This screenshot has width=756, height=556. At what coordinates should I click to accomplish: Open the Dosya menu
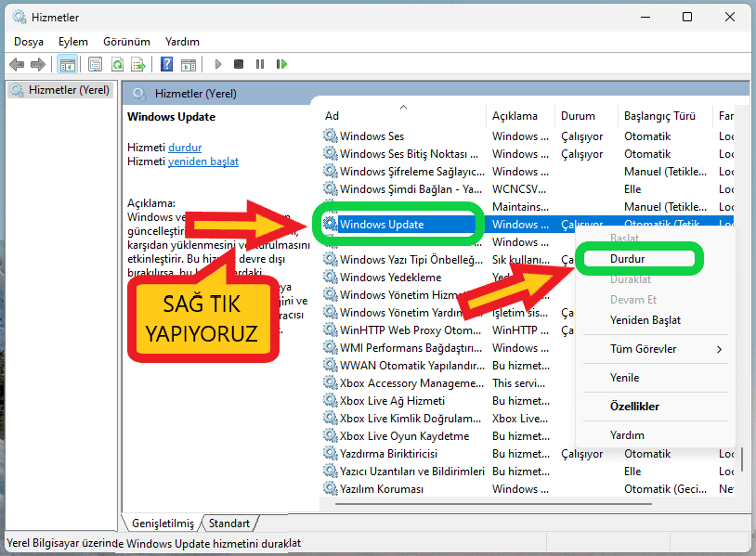(29, 42)
